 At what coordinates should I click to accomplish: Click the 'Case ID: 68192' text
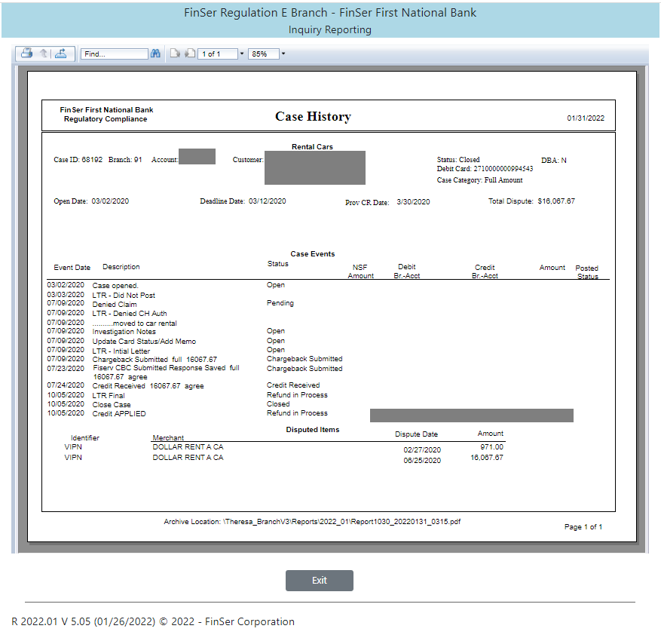(x=78, y=160)
